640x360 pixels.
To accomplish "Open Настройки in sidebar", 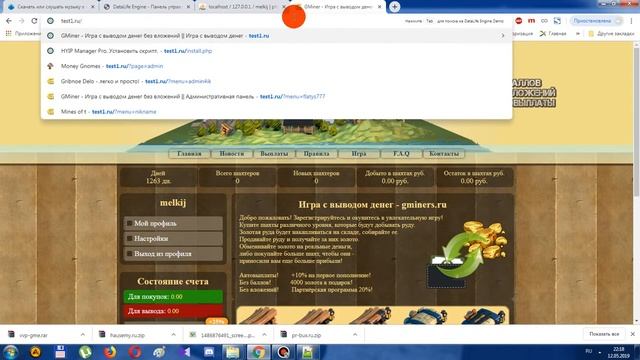I will click(x=173, y=239).
